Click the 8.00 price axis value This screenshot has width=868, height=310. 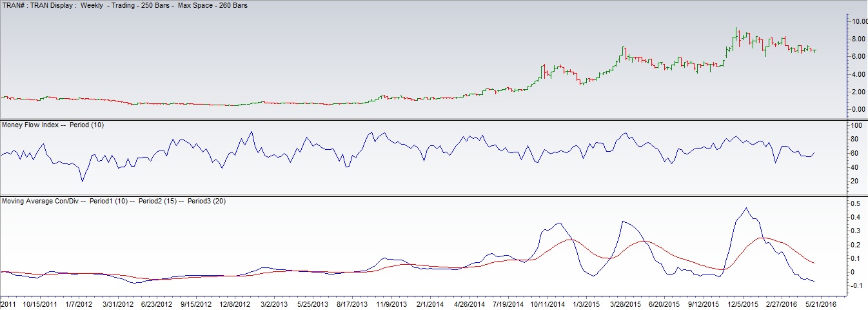pos(859,39)
